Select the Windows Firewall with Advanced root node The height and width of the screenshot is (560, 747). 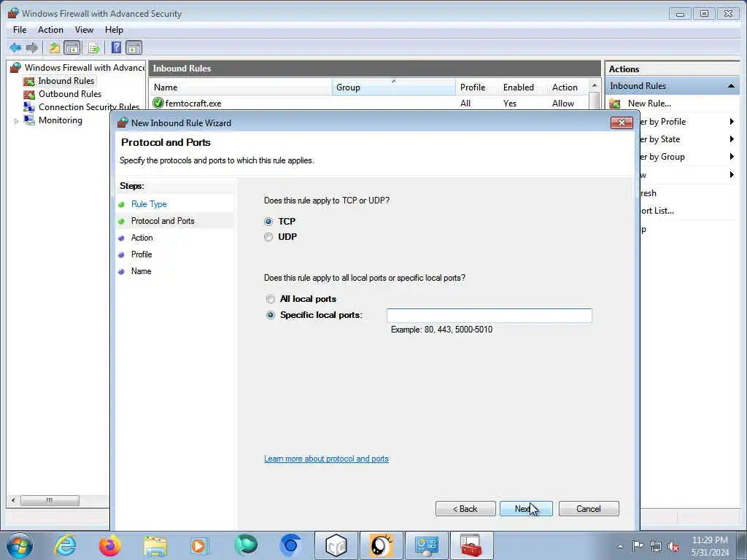click(85, 68)
